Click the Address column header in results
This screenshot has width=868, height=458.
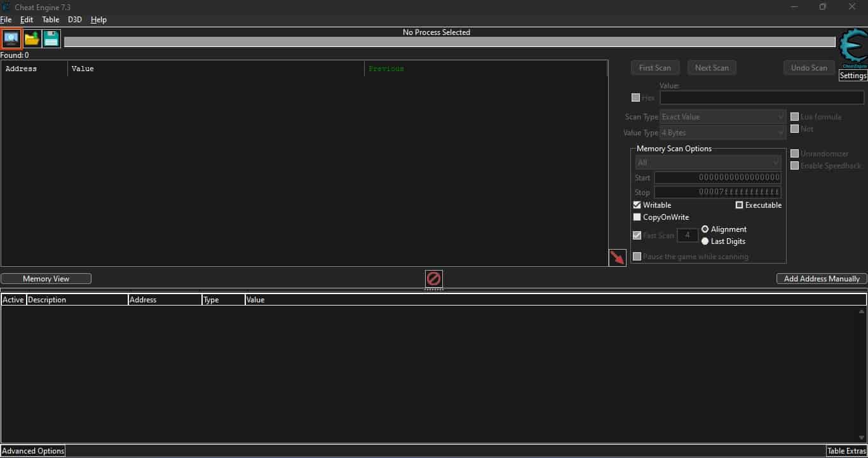(x=34, y=69)
